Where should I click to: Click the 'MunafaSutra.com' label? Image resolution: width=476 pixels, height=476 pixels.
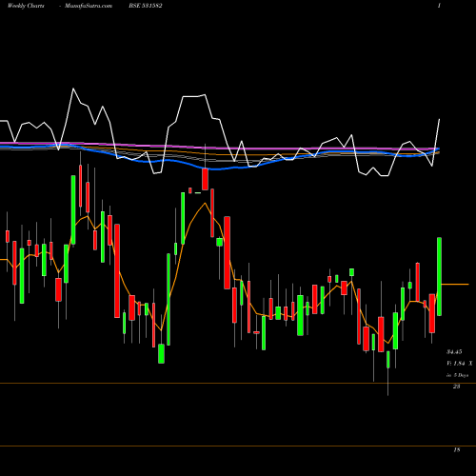click(89, 6)
